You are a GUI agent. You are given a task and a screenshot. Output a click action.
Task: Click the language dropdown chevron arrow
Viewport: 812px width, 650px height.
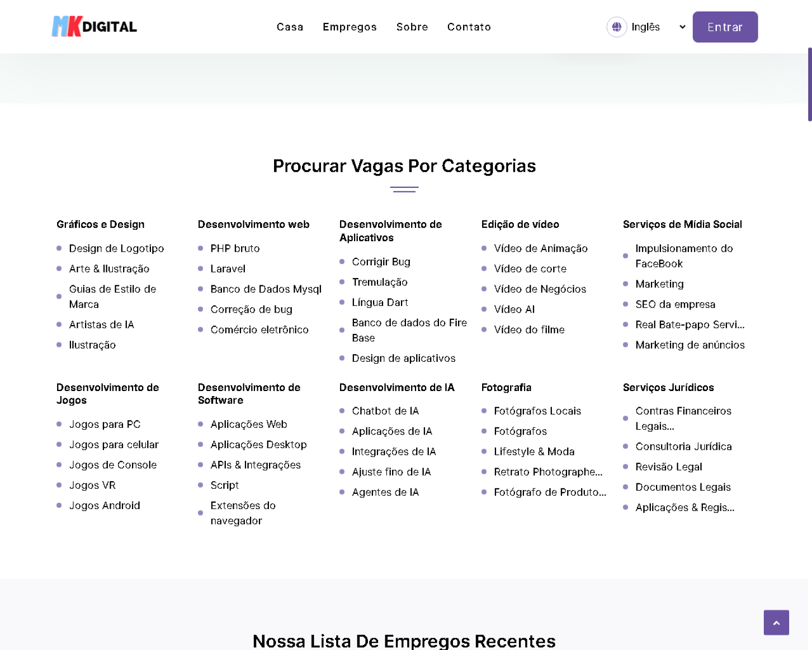click(682, 27)
